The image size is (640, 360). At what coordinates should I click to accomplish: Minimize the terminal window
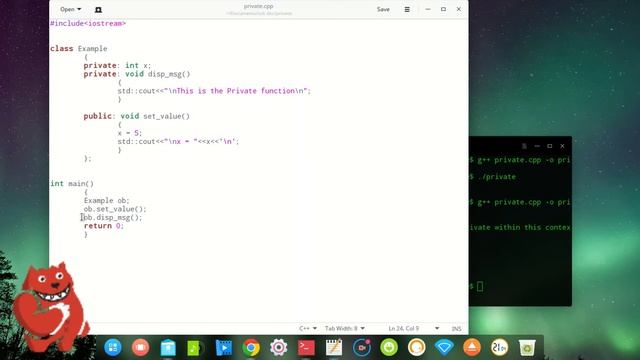pos(537,146)
